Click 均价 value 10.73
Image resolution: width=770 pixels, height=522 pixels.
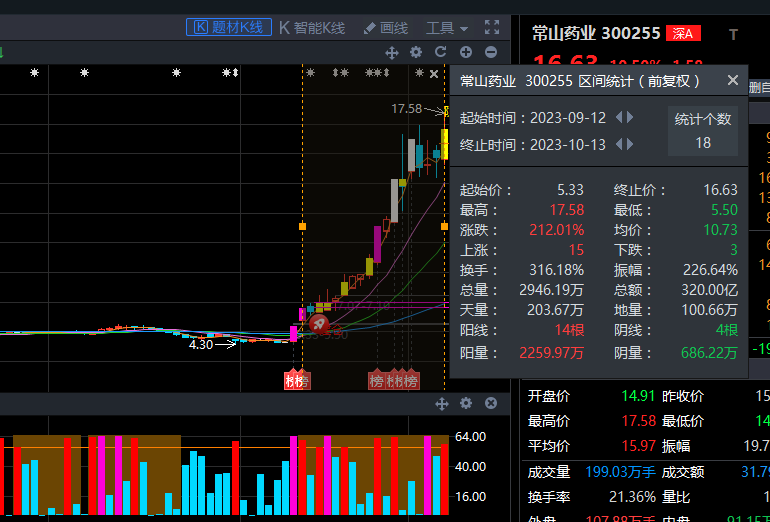pyautogui.click(x=720, y=230)
